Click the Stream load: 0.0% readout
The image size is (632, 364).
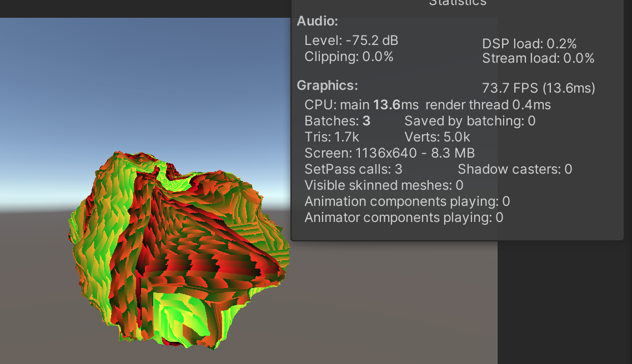[x=539, y=58]
